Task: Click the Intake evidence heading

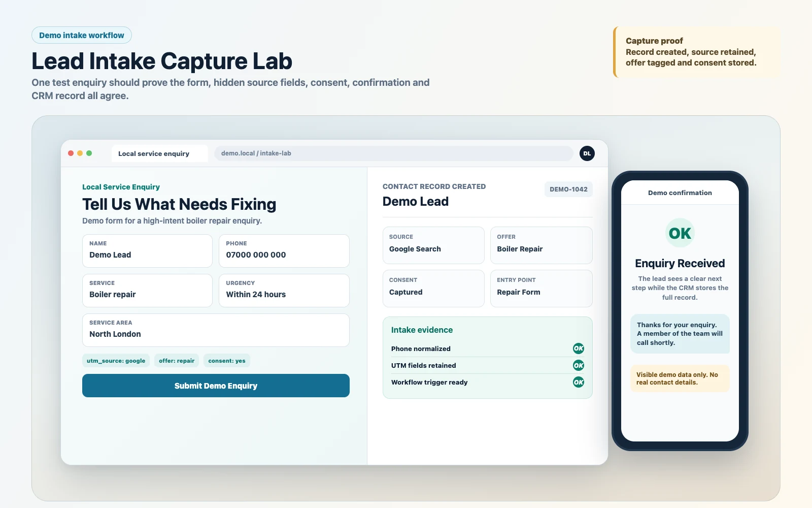Action: click(422, 330)
